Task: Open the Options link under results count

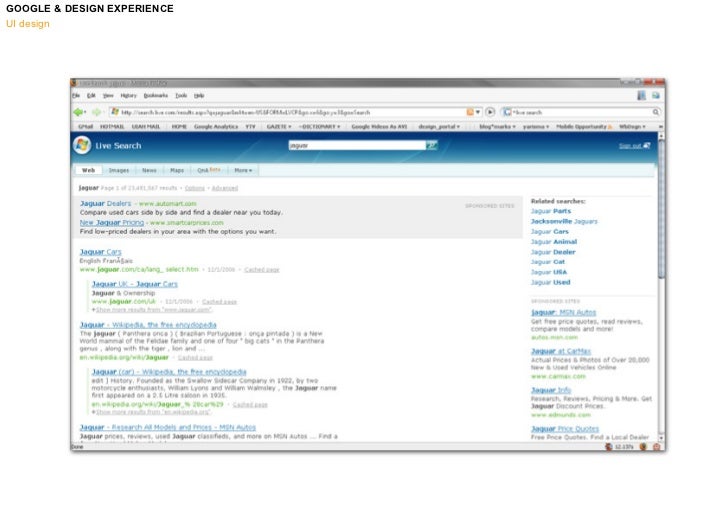Action: point(195,188)
